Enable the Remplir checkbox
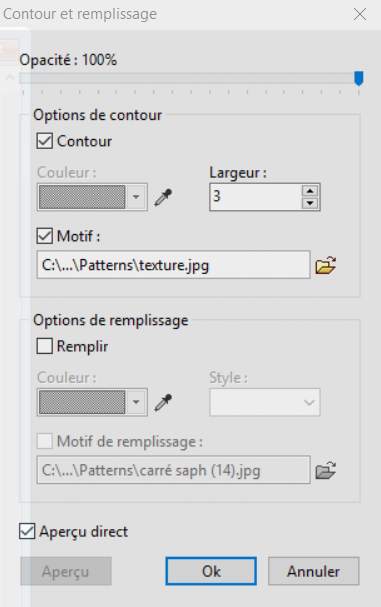Screen dimensions: 381x607 click(x=45, y=346)
